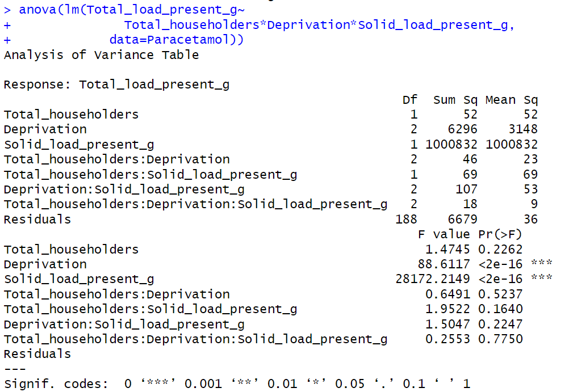Click the Mean Sq value 23
569x392 pixels.
pyautogui.click(x=530, y=159)
